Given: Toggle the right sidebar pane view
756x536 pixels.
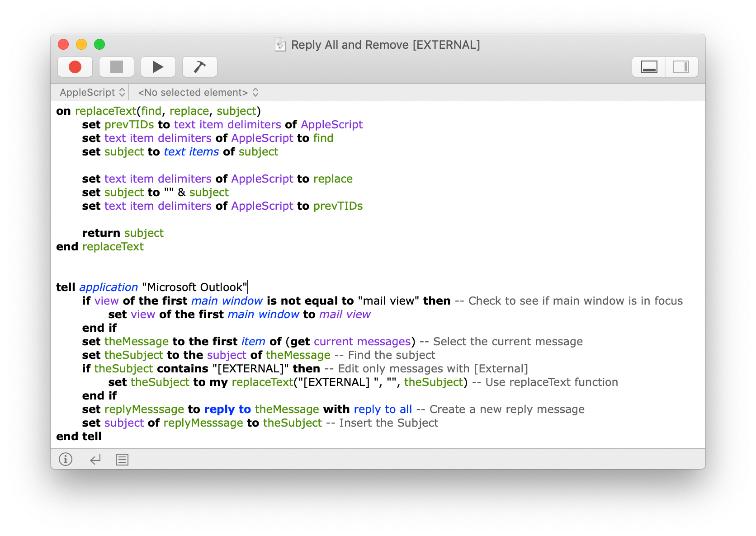Looking at the screenshot, I should (681, 67).
